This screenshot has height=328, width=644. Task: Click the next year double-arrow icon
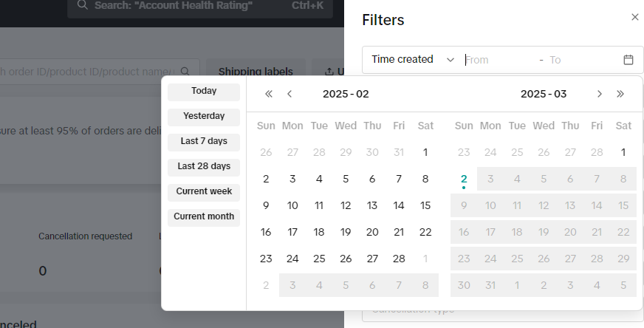point(620,94)
